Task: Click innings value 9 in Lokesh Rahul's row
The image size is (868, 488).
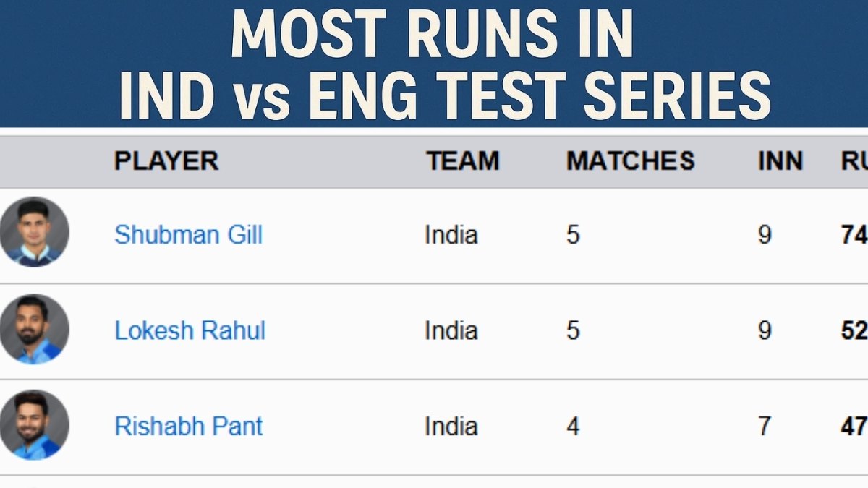Action: click(x=765, y=330)
